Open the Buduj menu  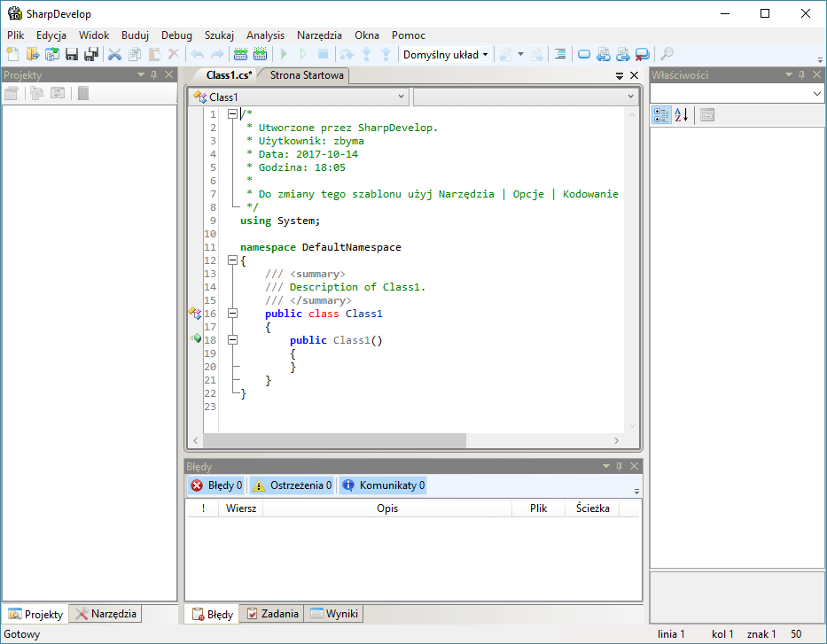click(x=135, y=35)
